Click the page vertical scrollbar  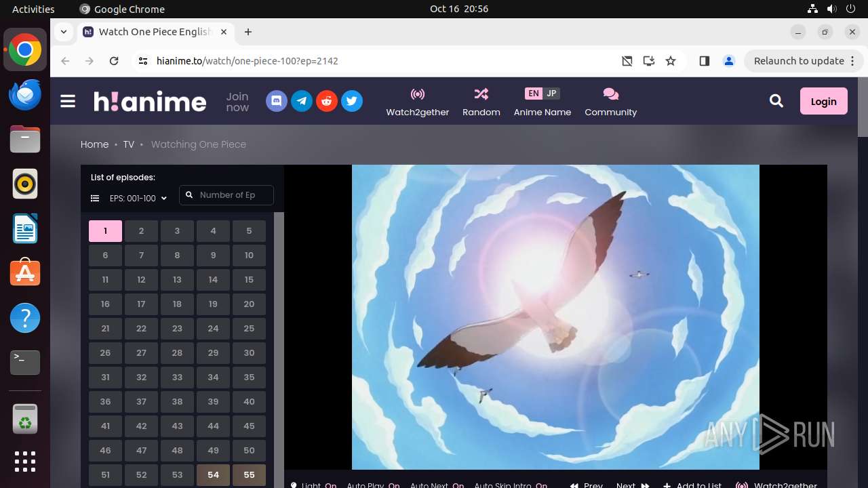pos(863,106)
